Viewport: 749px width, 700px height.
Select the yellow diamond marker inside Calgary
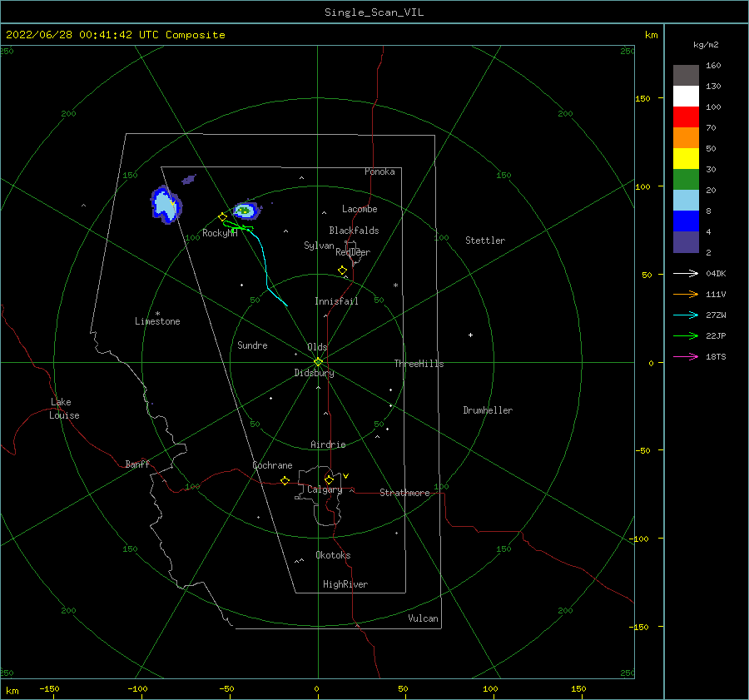click(329, 479)
